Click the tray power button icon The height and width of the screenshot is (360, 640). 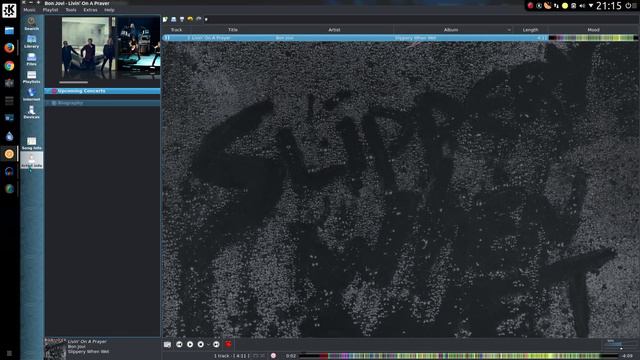628,6
